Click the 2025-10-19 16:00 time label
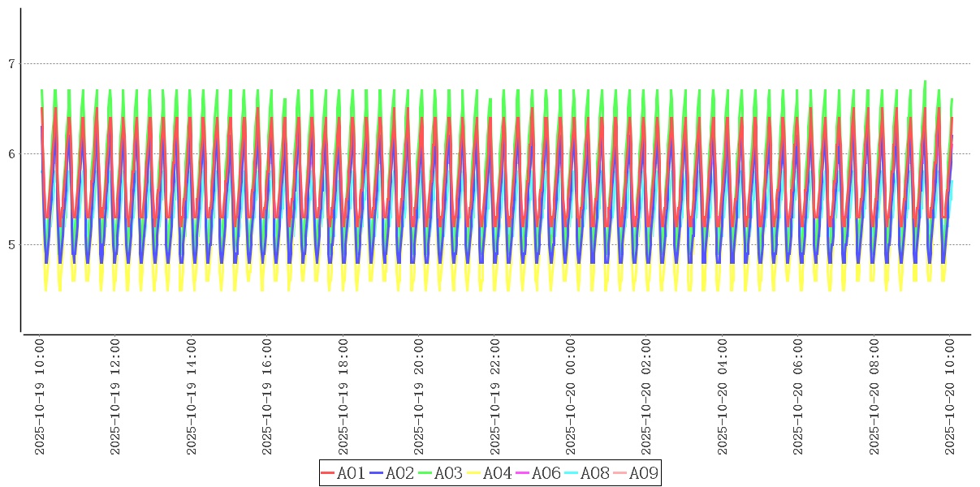Image resolution: width=980 pixels, height=487 pixels. click(267, 397)
